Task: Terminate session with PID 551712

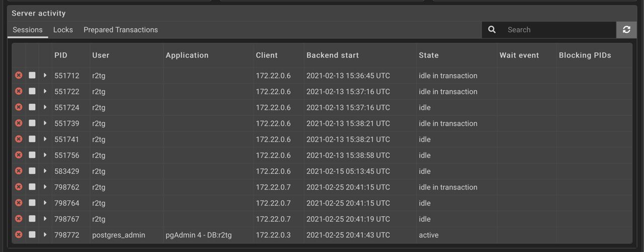Action: [19, 76]
